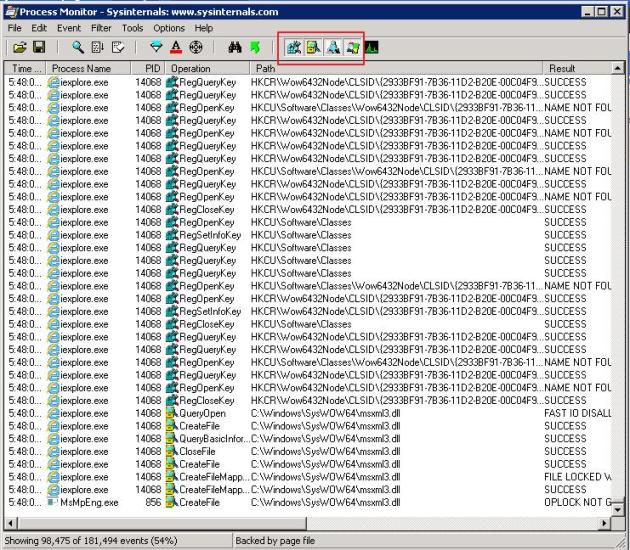Toggle Show Process and Thread Activity button

(x=351, y=47)
